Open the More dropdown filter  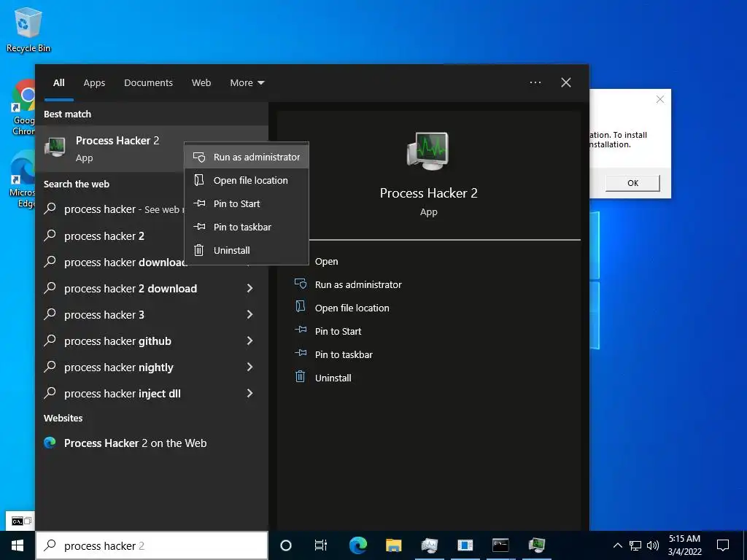click(x=247, y=83)
